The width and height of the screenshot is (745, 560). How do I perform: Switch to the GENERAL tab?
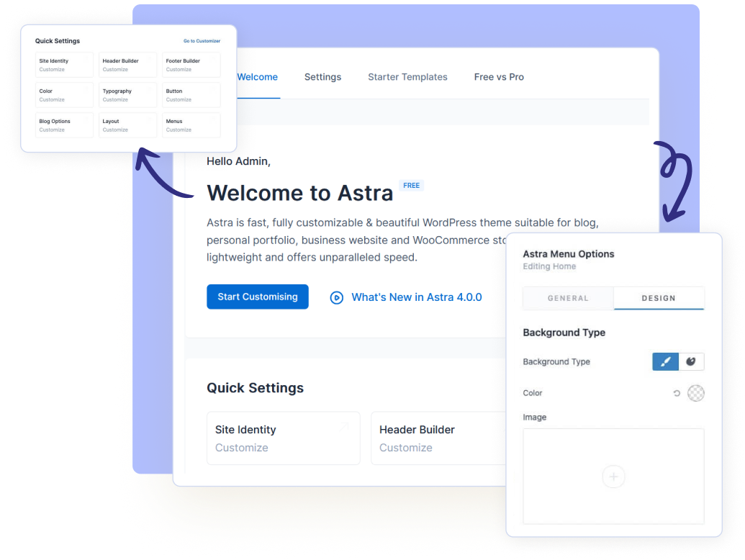point(568,298)
